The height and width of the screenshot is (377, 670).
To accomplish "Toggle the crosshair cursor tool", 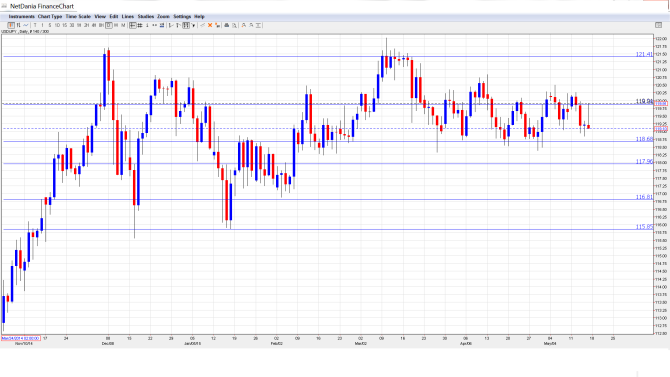I will (132, 25).
